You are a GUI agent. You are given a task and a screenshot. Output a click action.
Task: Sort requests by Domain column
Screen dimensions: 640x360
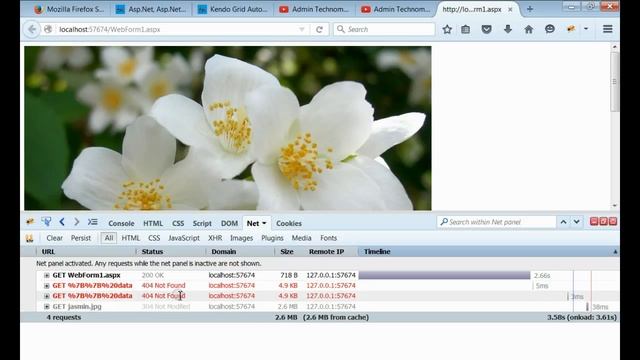[x=240, y=252]
